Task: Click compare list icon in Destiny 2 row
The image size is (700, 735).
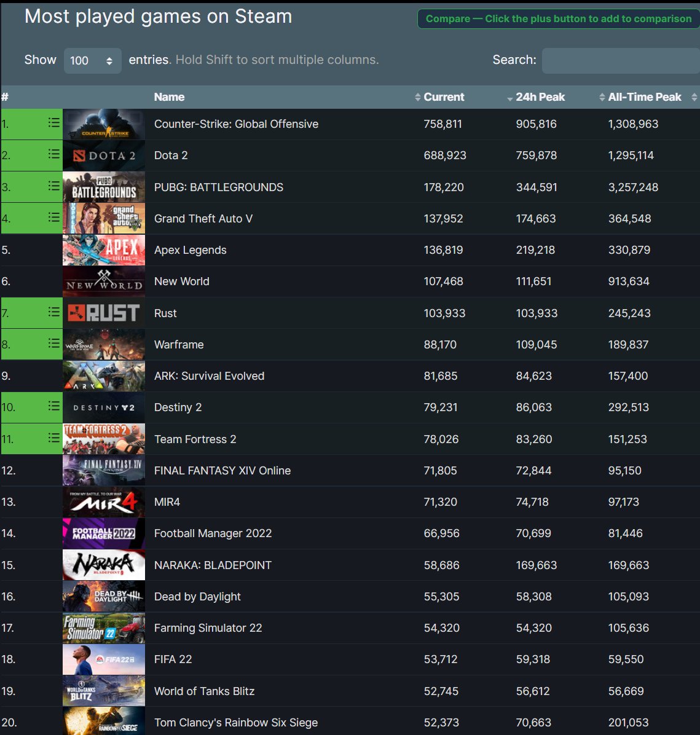Action: coord(54,406)
